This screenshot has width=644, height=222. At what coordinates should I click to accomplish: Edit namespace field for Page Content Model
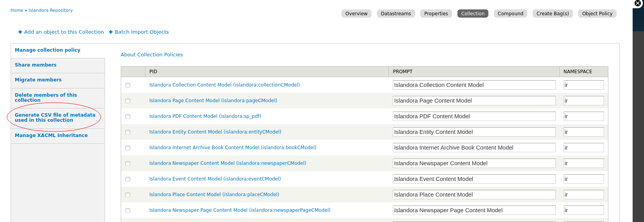click(584, 101)
